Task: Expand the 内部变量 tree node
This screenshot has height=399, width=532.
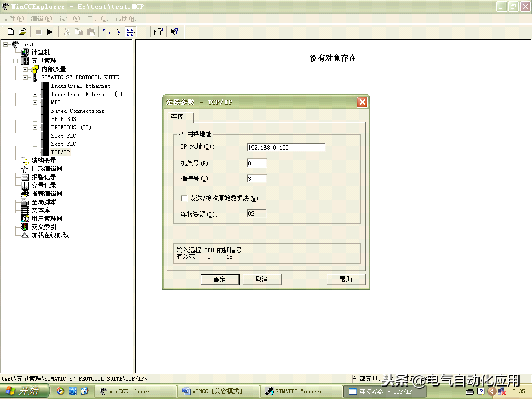Action: [x=25, y=69]
